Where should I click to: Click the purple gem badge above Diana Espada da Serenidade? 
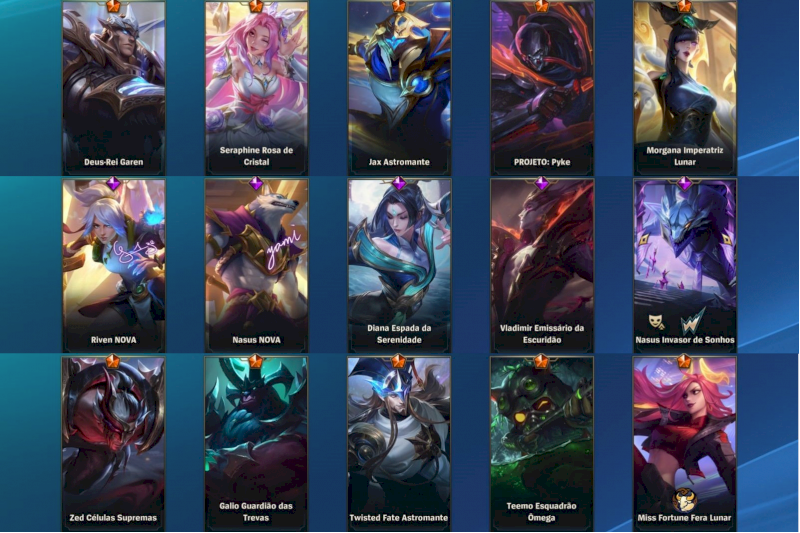(x=399, y=183)
